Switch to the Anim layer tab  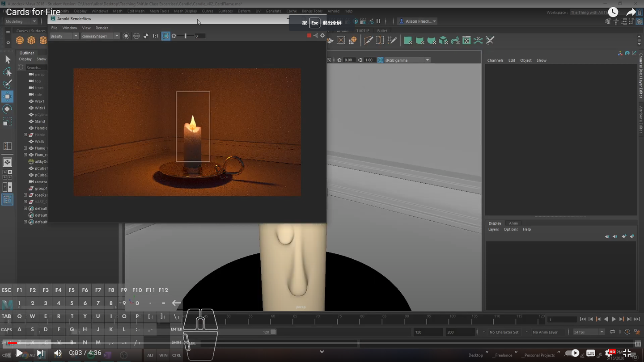(513, 223)
